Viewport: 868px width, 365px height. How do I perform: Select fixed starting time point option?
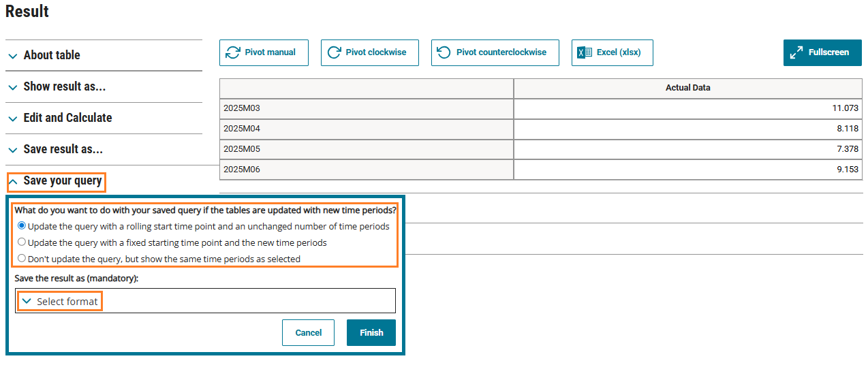pos(22,242)
